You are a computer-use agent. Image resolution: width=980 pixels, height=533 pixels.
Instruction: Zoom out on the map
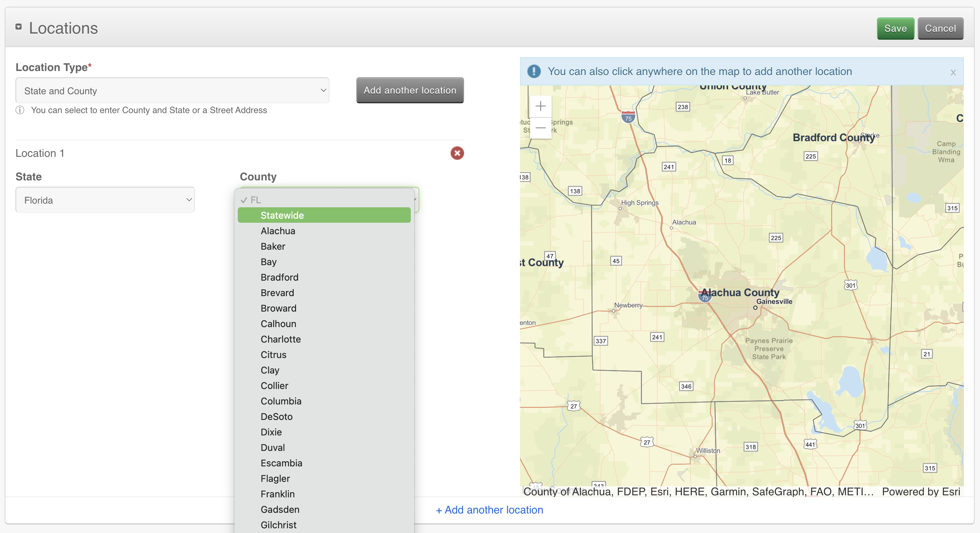tap(540, 128)
